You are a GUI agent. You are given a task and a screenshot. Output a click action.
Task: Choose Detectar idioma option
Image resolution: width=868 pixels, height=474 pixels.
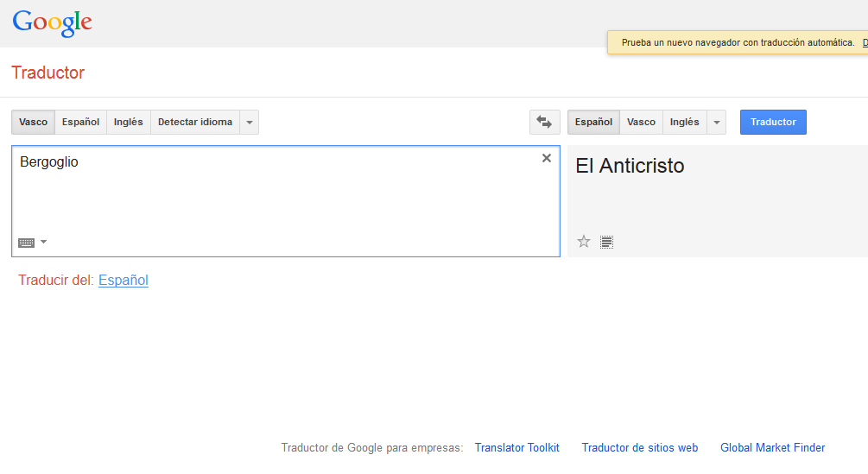pos(195,123)
